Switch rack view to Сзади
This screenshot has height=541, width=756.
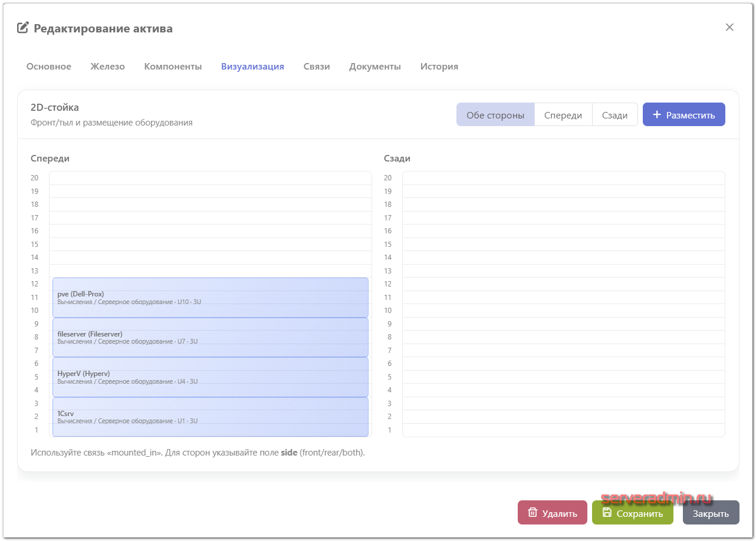click(614, 115)
